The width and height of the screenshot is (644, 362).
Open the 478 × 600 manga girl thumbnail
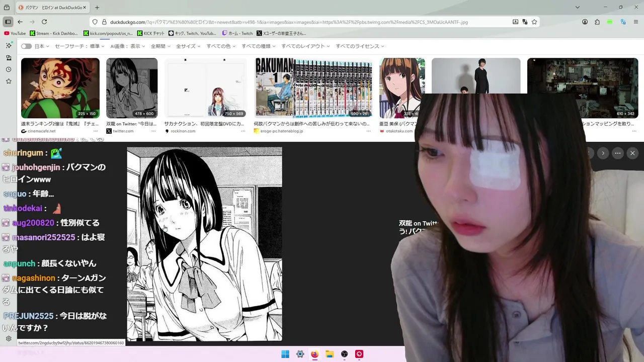point(132,88)
